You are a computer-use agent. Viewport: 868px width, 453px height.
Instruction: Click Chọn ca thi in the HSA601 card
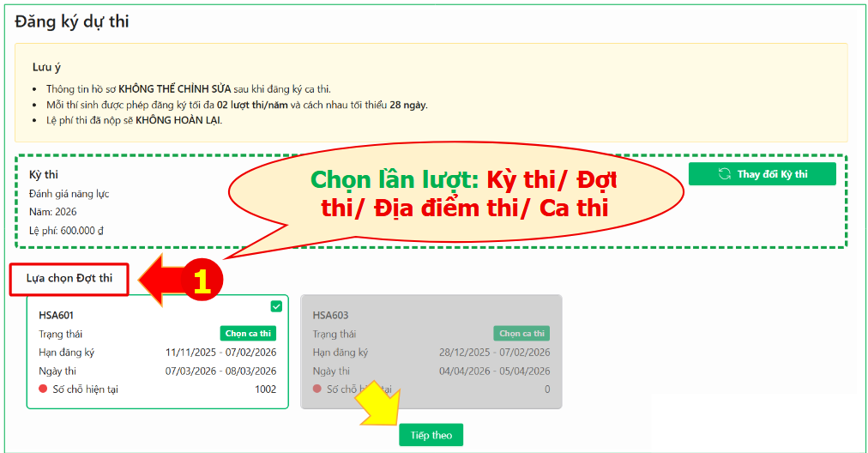(x=248, y=334)
